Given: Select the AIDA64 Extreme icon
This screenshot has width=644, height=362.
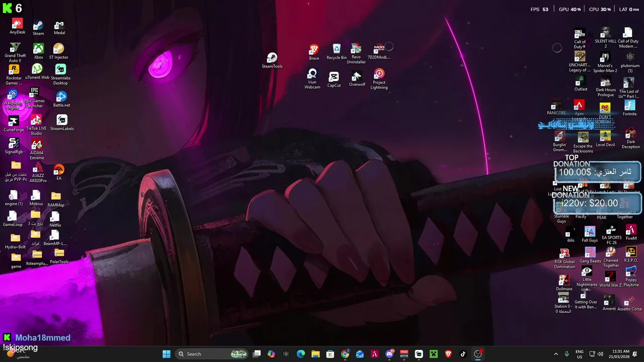Looking at the screenshot, I should click(x=37, y=150).
